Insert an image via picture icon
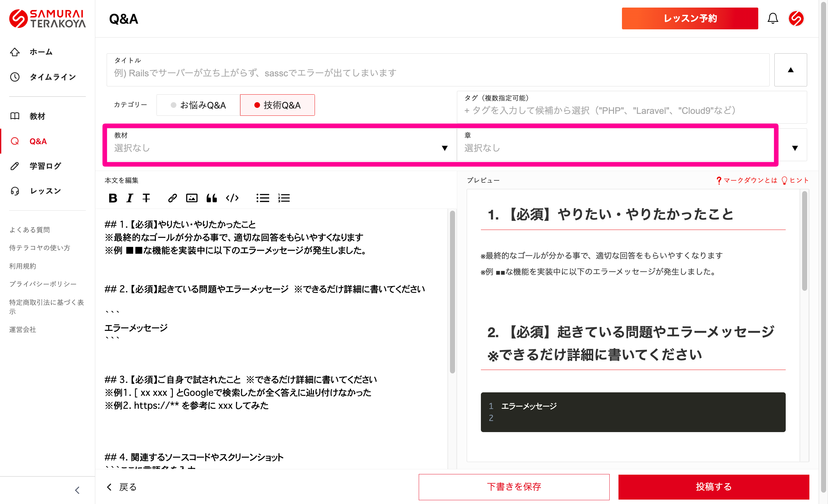 click(192, 198)
